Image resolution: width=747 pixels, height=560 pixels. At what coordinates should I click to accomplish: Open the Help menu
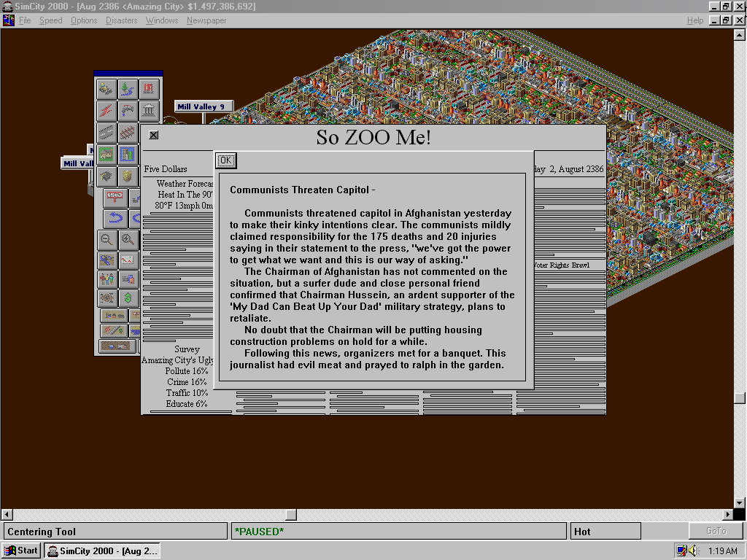coord(695,20)
